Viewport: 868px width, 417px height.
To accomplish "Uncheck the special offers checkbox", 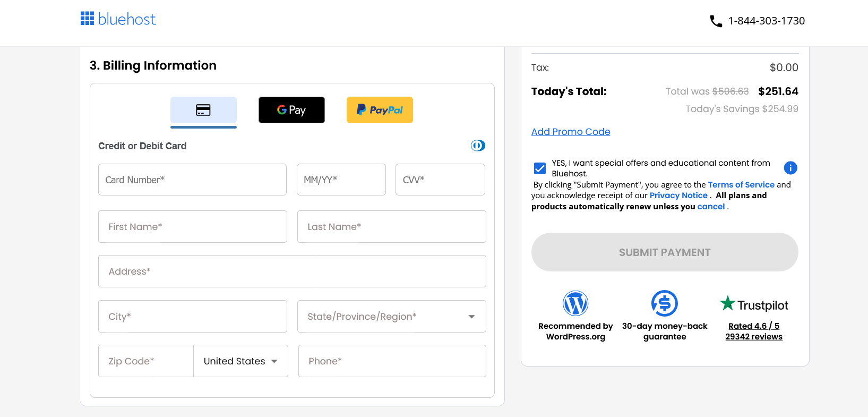I will [x=540, y=168].
